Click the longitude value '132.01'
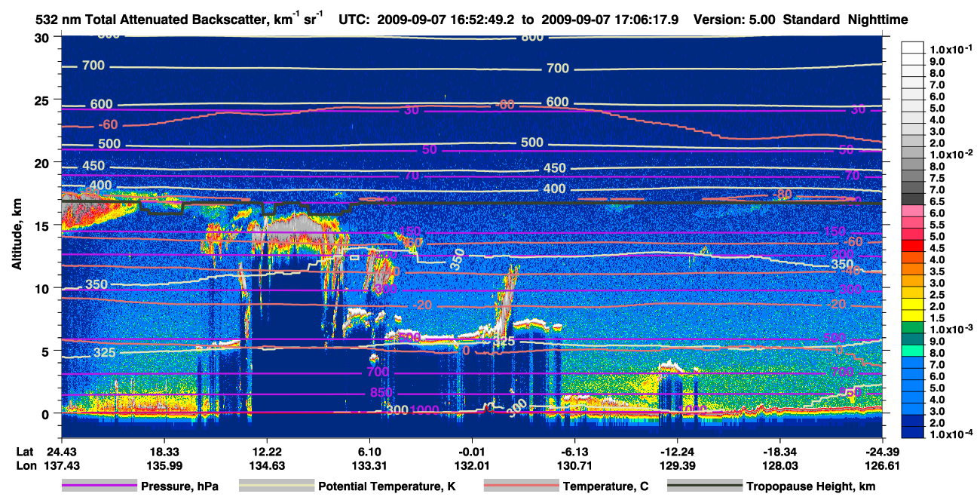 (471, 465)
